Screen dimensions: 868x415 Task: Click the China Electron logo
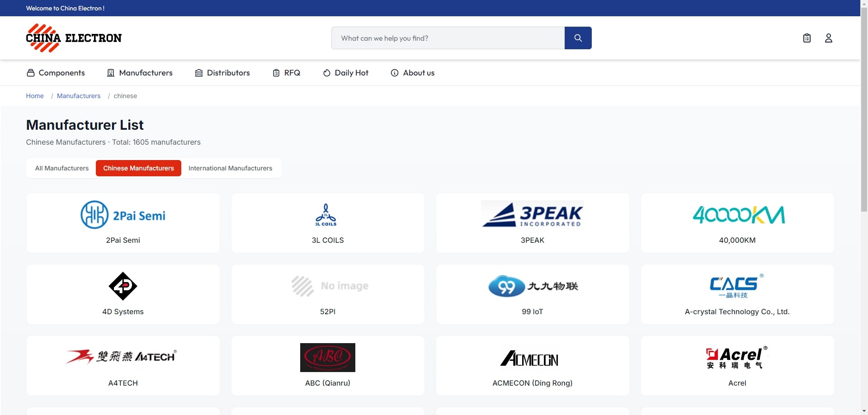pyautogui.click(x=74, y=38)
